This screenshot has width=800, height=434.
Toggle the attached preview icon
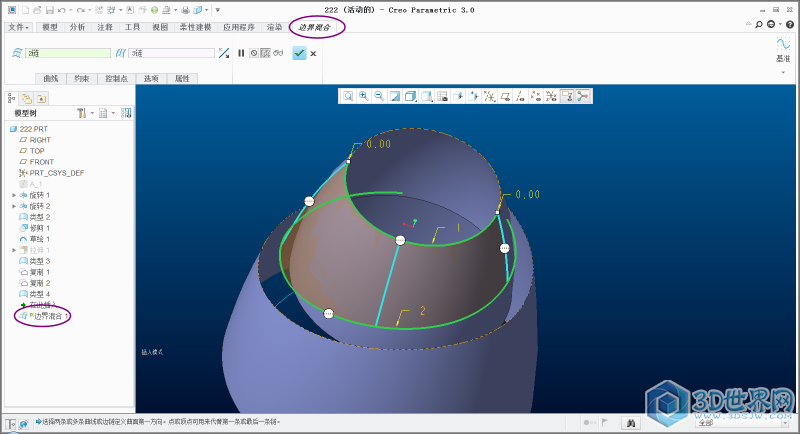265,53
